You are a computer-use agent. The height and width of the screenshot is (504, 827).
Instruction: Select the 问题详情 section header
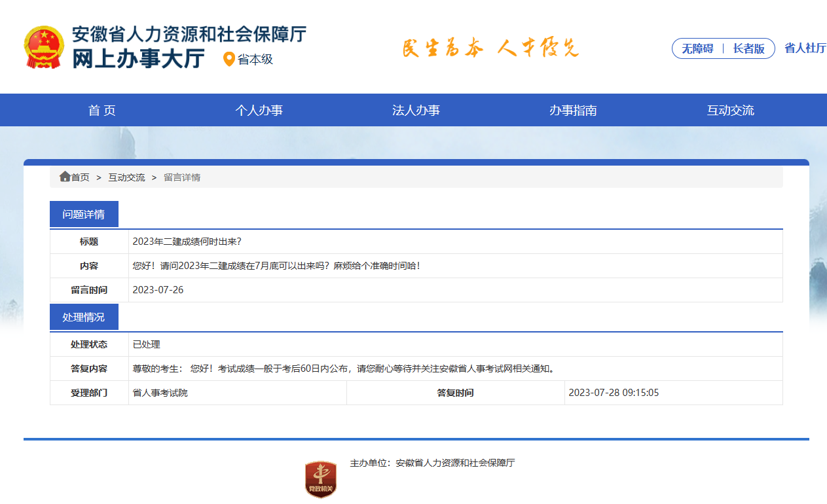point(84,213)
